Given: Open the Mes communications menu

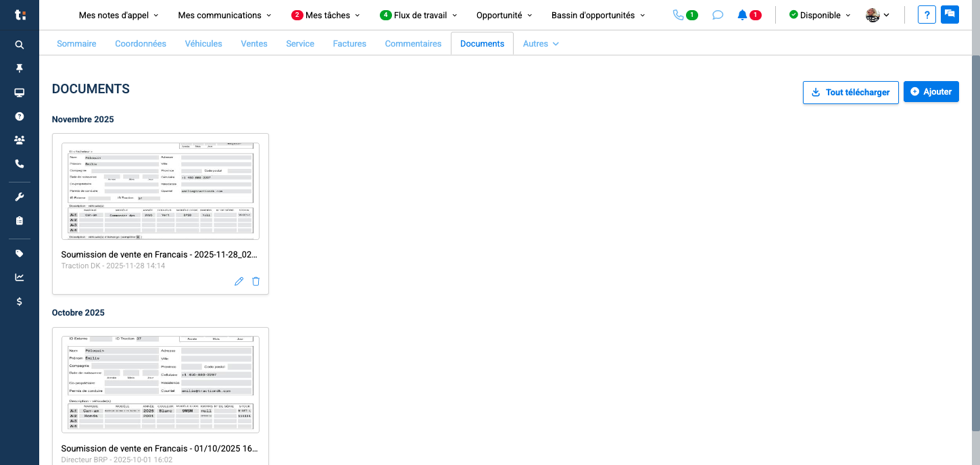Looking at the screenshot, I should (224, 15).
